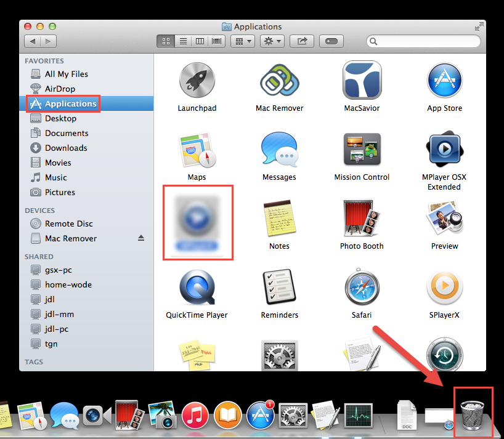Screen dimensions: 504x439
Task: Launch iTunes from the Dock
Action: (x=195, y=416)
